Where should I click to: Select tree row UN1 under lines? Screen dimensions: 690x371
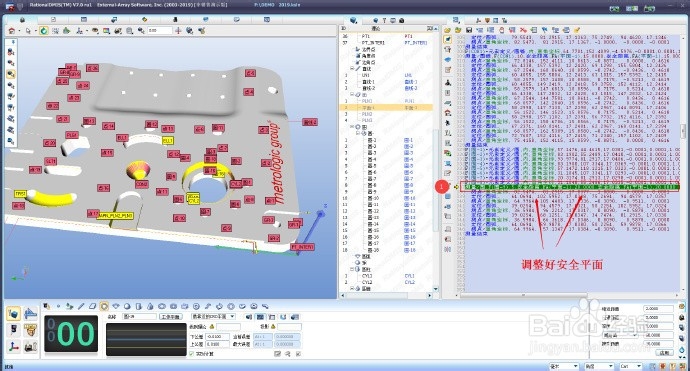[387, 75]
